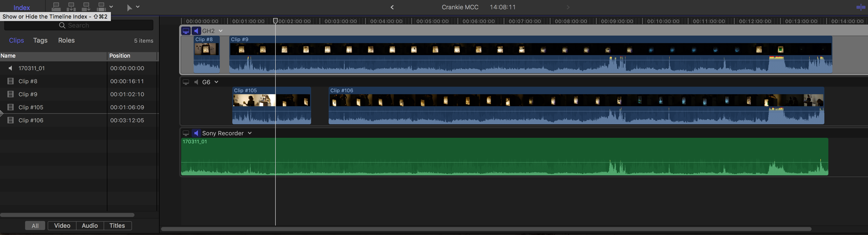This screenshot has width=868, height=235.
Task: Click the timeline horizontal scrollbar
Action: pyautogui.click(x=485, y=229)
